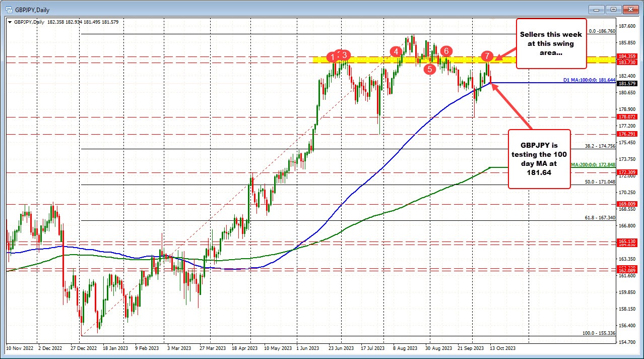Image resolution: width=644 pixels, height=359 pixels.
Task: Click circled marker 7 at the latest swing test
Action: tap(487, 57)
